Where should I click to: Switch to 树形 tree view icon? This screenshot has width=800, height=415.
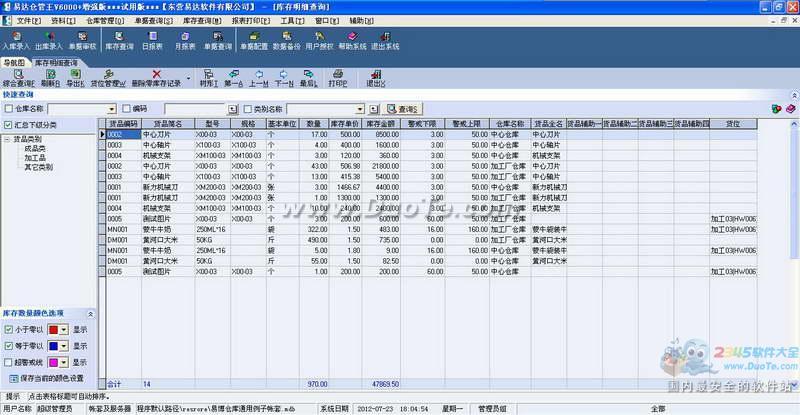point(208,78)
